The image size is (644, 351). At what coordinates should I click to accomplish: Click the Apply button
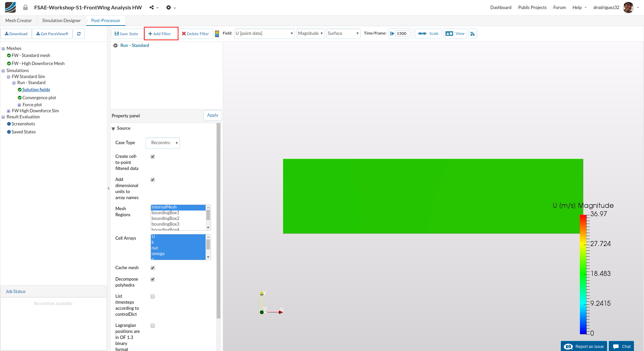[x=213, y=115]
